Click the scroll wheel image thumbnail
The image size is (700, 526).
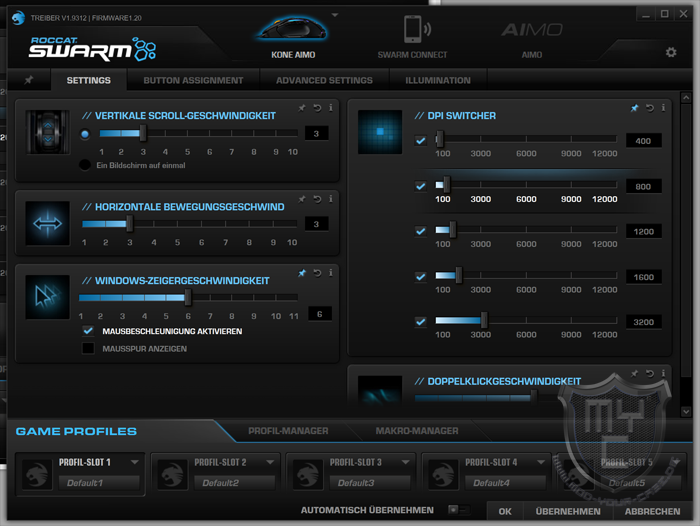click(48, 132)
